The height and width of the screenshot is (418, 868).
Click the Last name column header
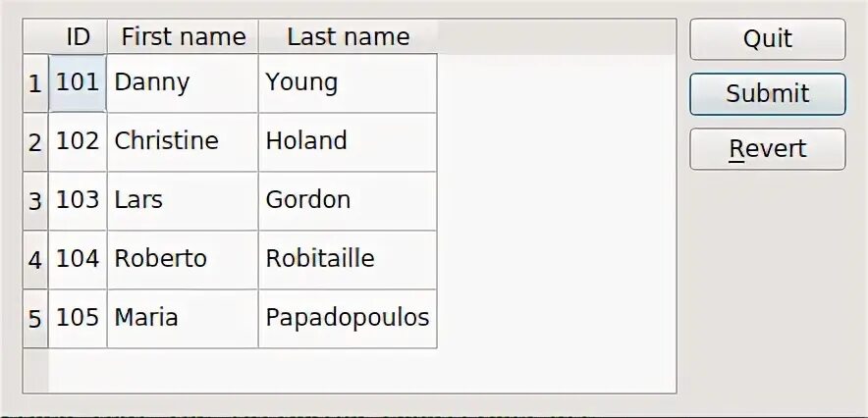click(348, 37)
